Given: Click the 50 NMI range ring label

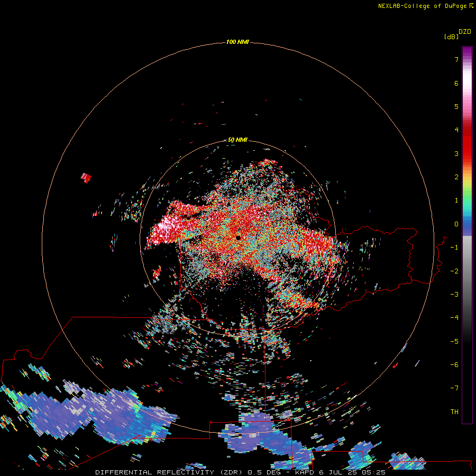Looking at the screenshot, I should [x=237, y=140].
